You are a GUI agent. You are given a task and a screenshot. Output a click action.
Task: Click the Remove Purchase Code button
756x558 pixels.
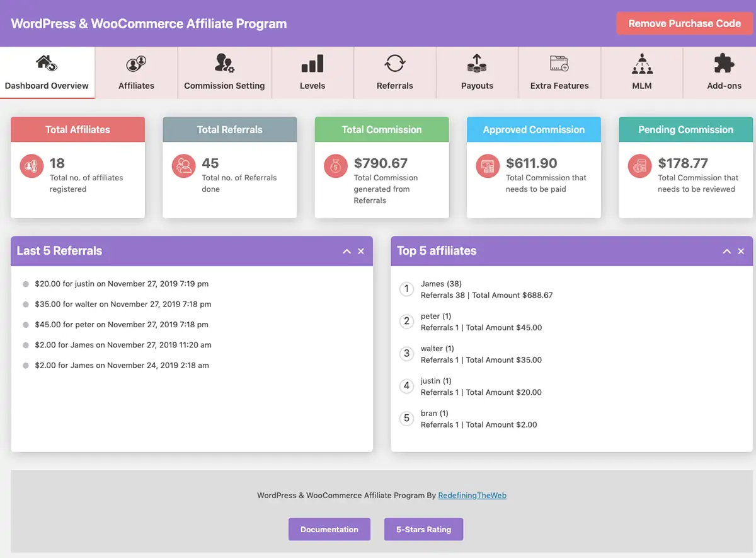pyautogui.click(x=685, y=23)
